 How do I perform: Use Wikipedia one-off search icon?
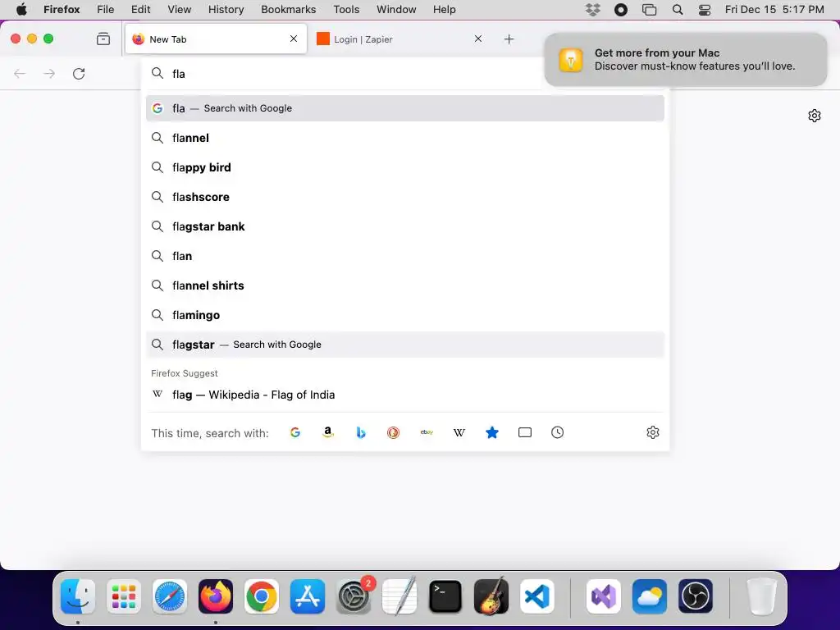459,432
